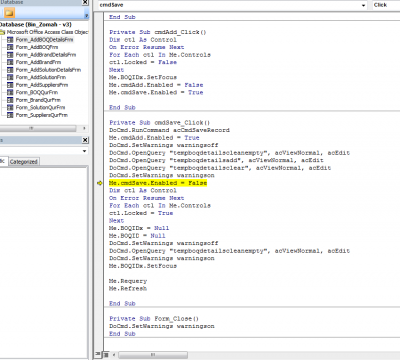Click line Me.cmdAdd.Enabled = False
This screenshot has height=360, width=400.
pos(156,85)
